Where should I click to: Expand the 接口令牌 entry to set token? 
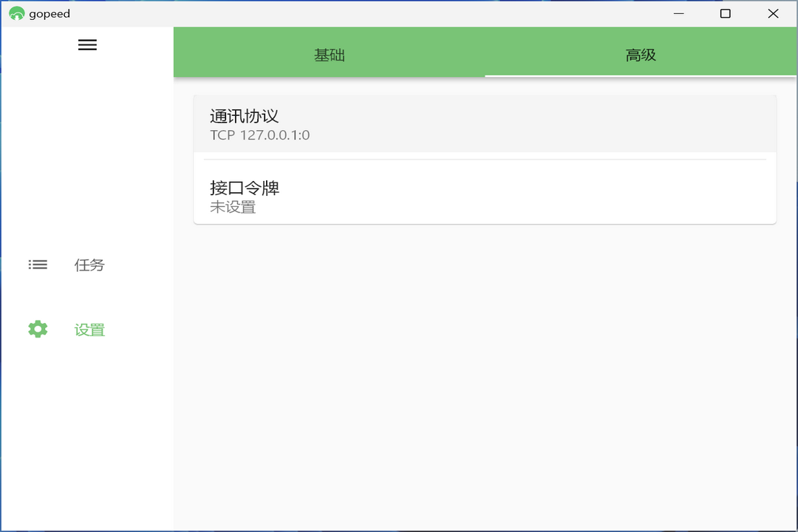pos(484,196)
